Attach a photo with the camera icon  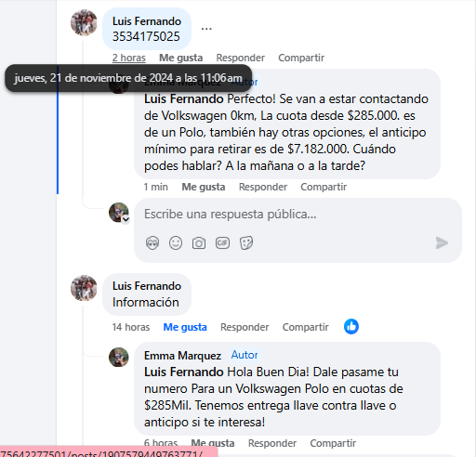tap(199, 243)
